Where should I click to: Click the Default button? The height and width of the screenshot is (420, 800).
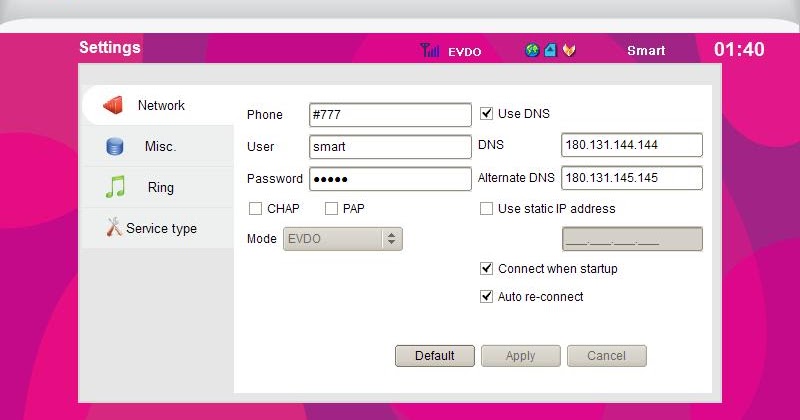coord(435,356)
